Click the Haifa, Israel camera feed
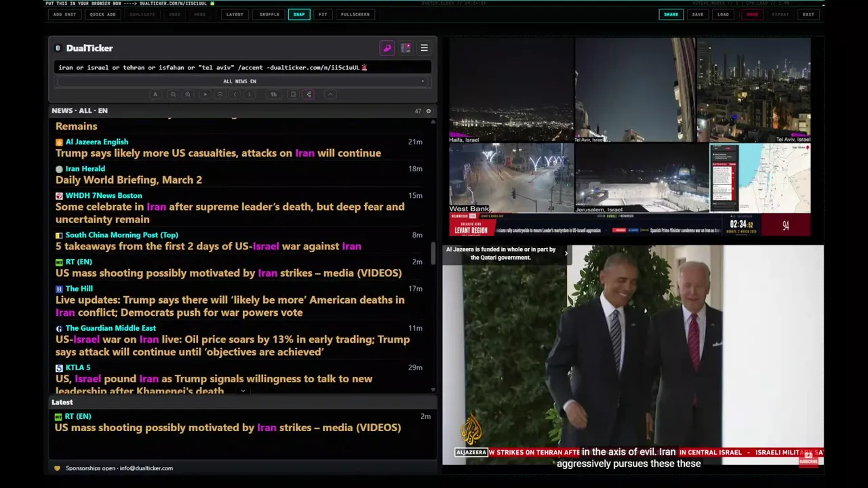 point(511,90)
